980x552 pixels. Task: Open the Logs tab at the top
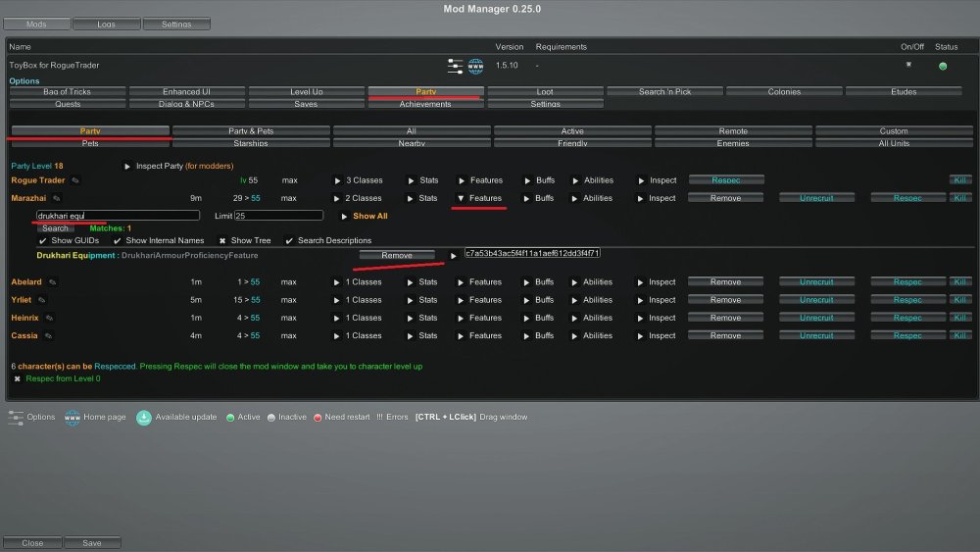pyautogui.click(x=106, y=24)
